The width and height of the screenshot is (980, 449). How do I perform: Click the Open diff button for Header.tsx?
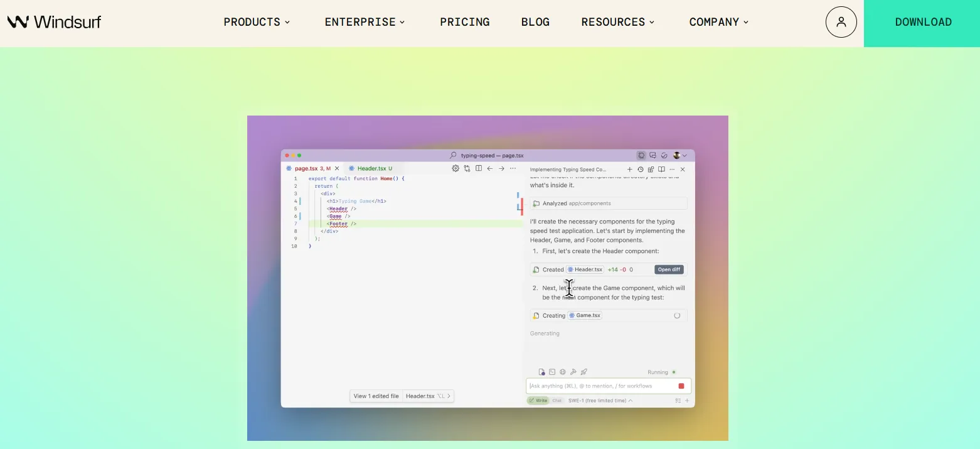point(669,269)
